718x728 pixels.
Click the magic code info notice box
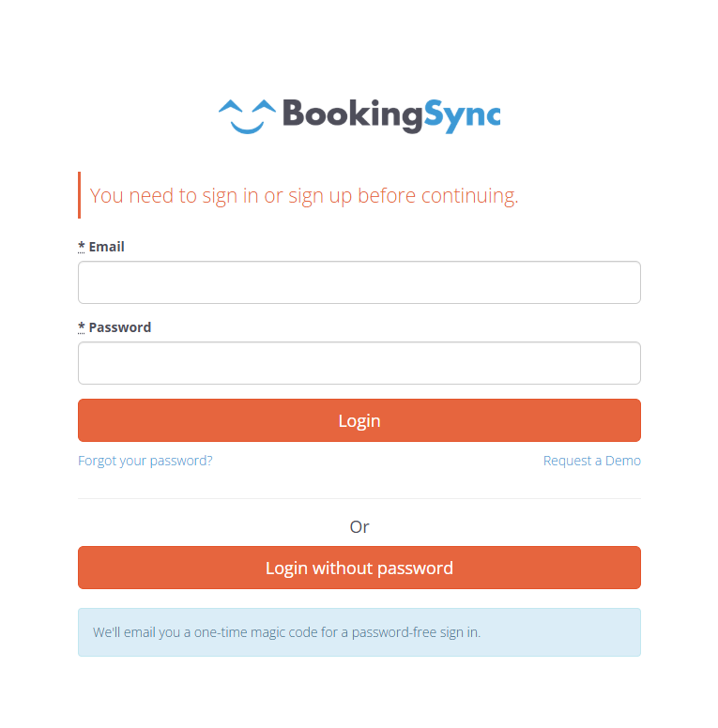pyautogui.click(x=359, y=632)
